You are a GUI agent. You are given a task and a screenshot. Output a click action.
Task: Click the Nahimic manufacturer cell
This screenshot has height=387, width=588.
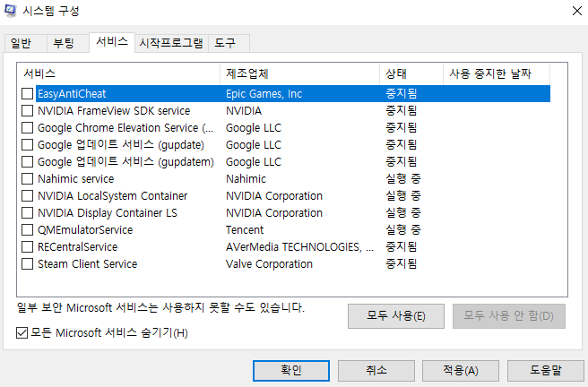246,178
